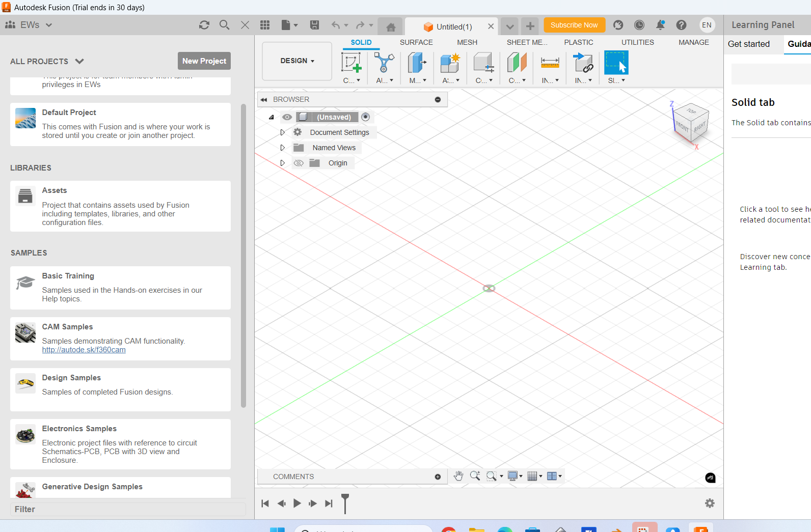811x532 pixels.
Task: Select the Modify press-pull icon
Action: tap(417, 63)
